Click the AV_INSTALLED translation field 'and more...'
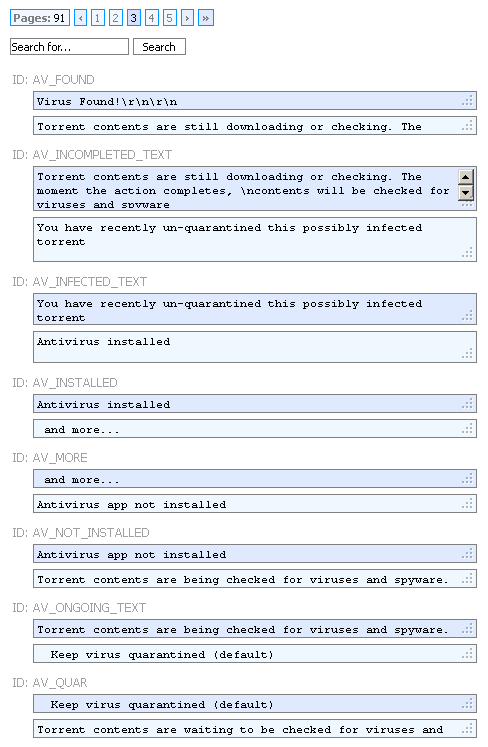 point(255,429)
